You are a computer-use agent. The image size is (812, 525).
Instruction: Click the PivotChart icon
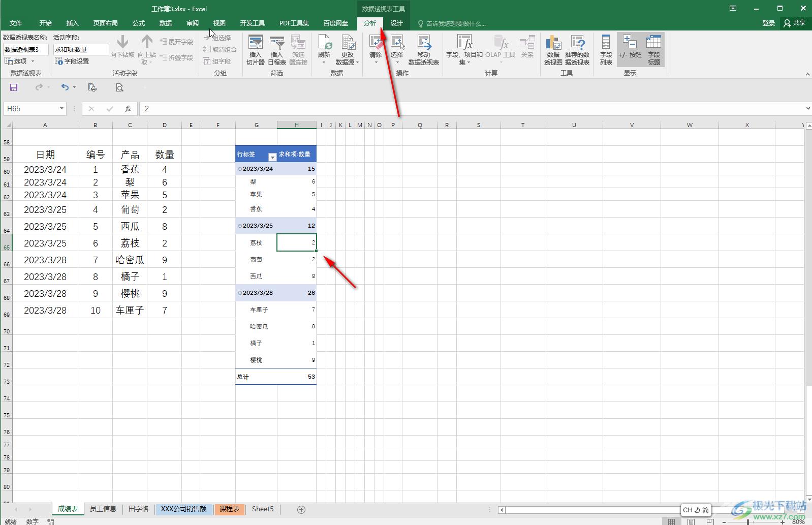click(553, 43)
